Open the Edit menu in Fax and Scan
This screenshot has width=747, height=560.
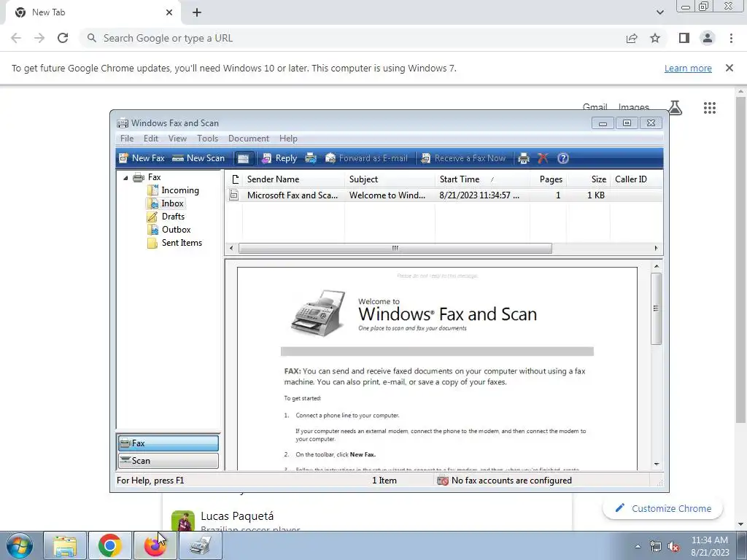pos(150,139)
